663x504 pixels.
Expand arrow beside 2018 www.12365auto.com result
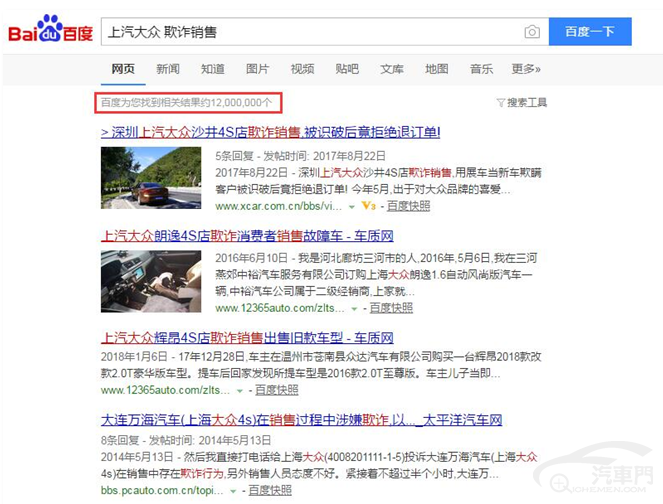point(240,391)
